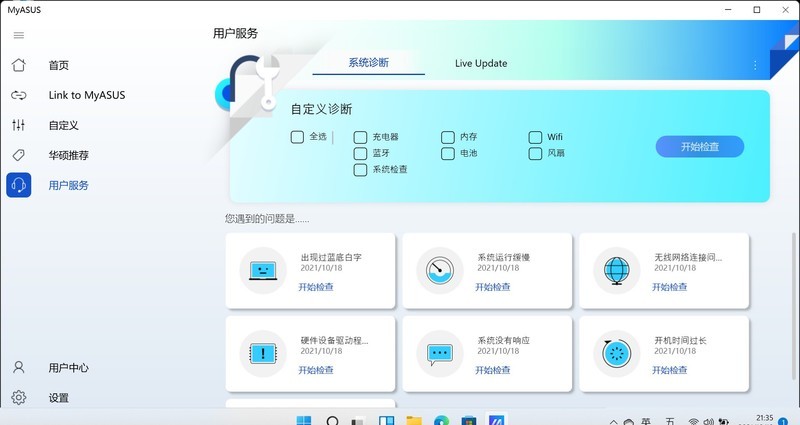Open taskbar Search
Image resolution: width=800 pixels, height=425 pixels.
point(332,420)
